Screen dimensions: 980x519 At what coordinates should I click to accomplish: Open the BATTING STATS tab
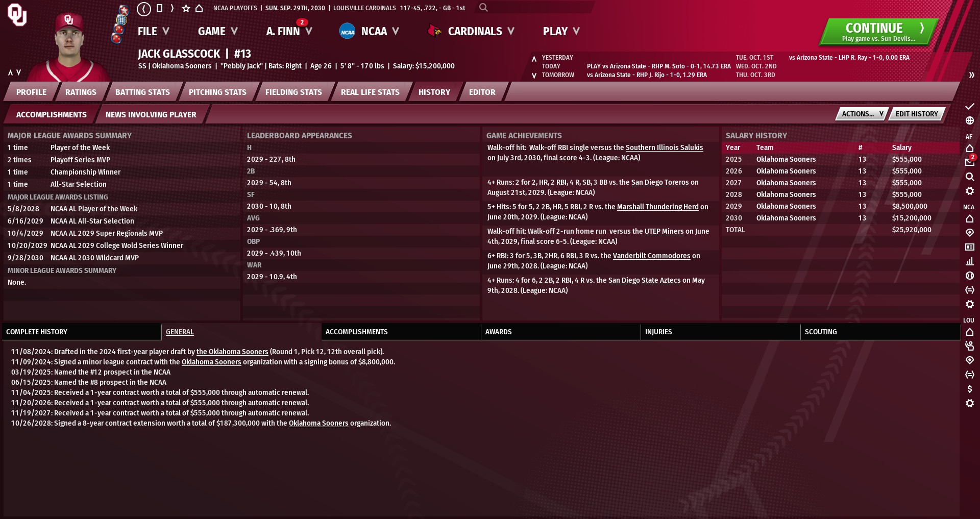142,92
